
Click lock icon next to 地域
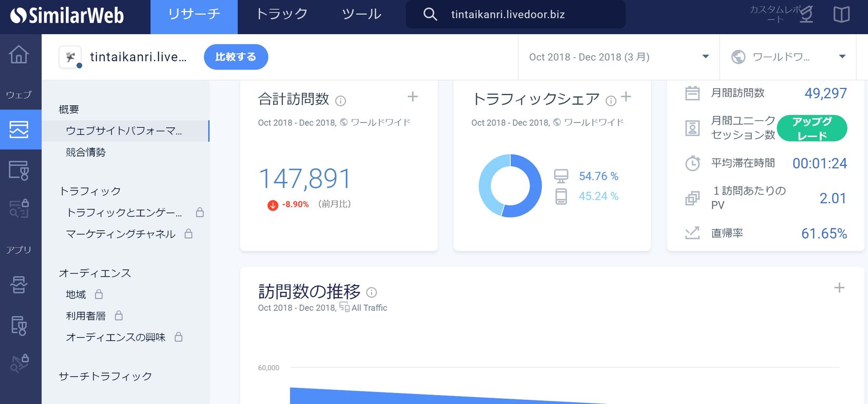pos(99,294)
